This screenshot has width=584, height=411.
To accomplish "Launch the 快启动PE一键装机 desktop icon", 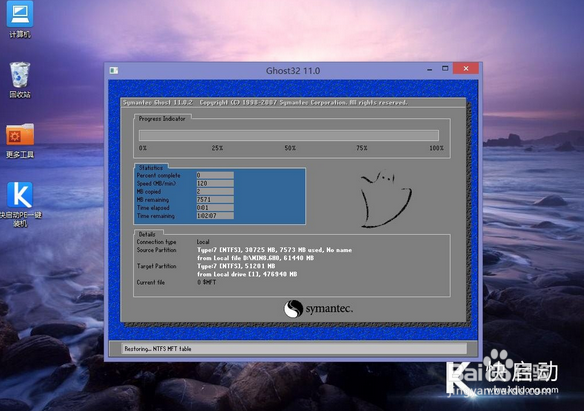I will point(20,204).
